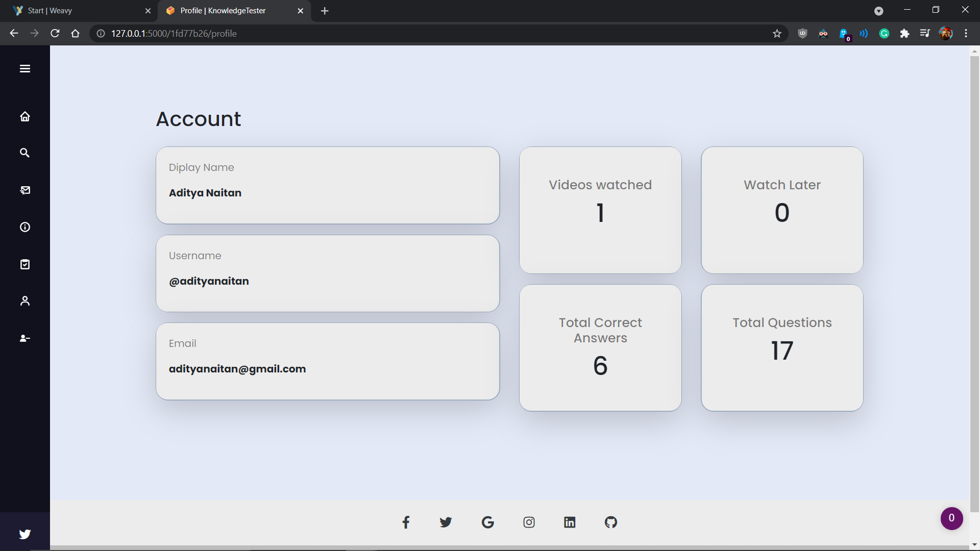
Task: Click the sidebar info circle icon
Action: point(25,227)
